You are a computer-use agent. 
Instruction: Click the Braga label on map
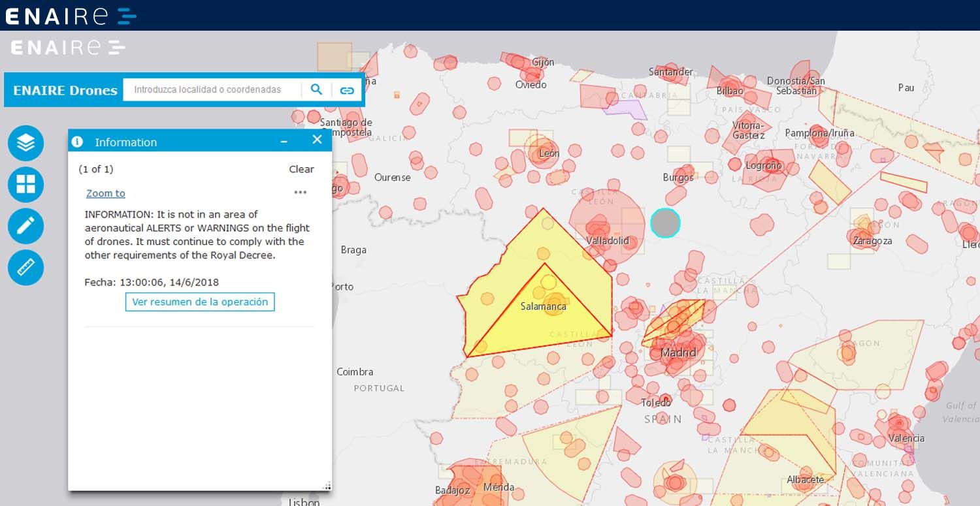353,250
